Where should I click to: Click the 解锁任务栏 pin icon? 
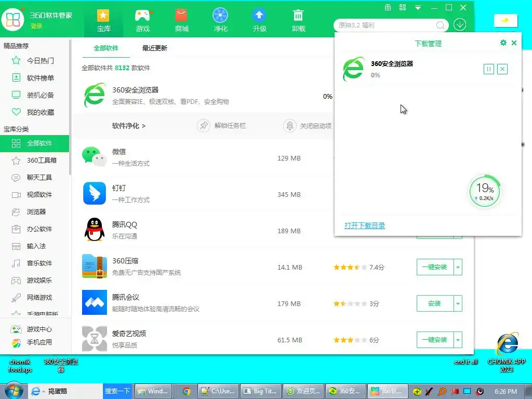[x=204, y=126]
